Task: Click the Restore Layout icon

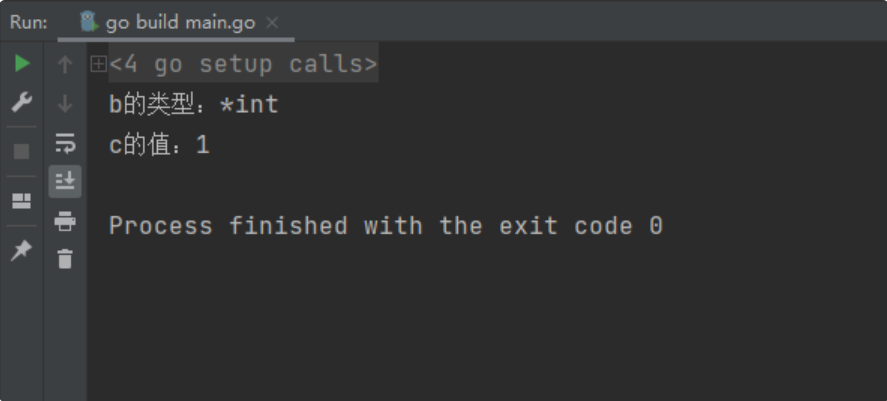Action: pyautogui.click(x=21, y=201)
